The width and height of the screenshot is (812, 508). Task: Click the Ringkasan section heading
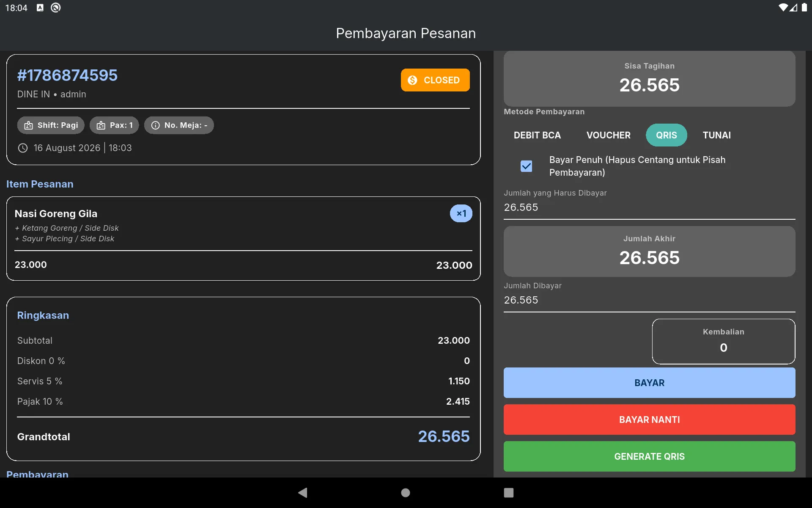[x=43, y=315]
